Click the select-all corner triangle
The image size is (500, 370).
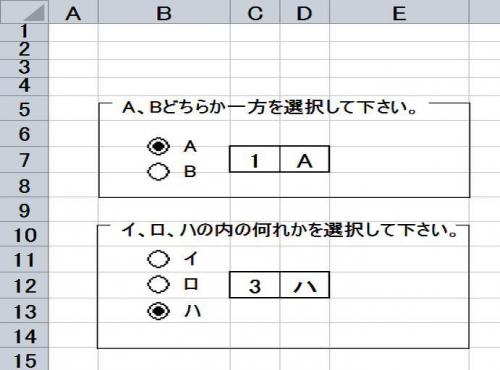tap(24, 11)
